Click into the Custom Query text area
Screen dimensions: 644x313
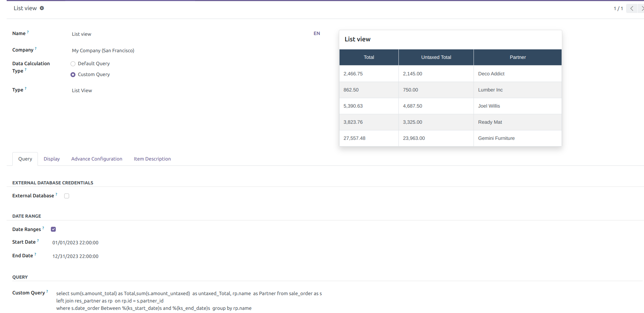[x=189, y=301]
